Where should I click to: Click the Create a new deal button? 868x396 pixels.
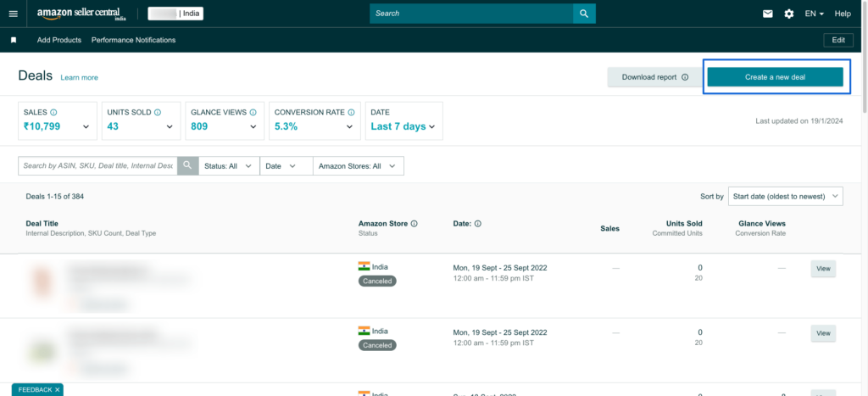(775, 77)
